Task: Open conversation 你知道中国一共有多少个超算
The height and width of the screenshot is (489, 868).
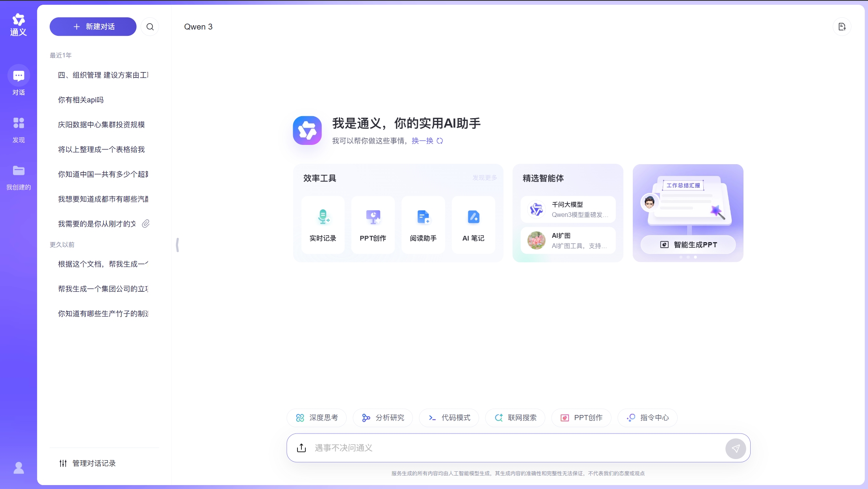Action: pyautogui.click(x=104, y=174)
